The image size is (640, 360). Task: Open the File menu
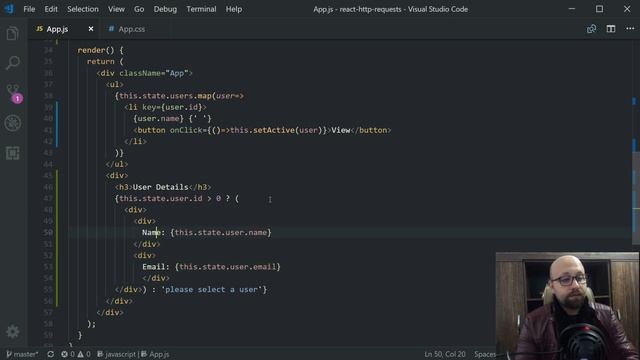pos(29,9)
